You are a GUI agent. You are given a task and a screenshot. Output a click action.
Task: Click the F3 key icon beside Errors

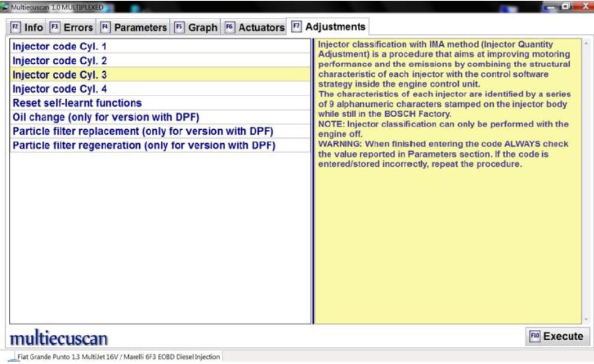pyautogui.click(x=55, y=27)
